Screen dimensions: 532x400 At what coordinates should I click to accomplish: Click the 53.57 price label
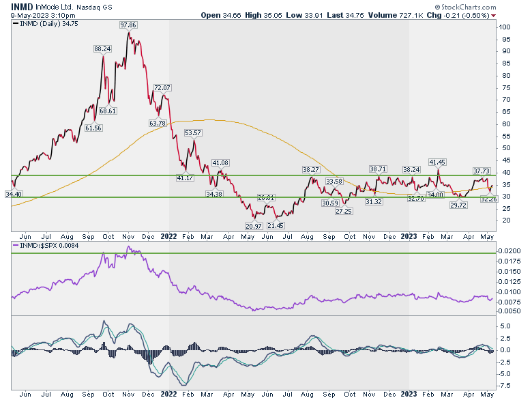click(x=193, y=133)
